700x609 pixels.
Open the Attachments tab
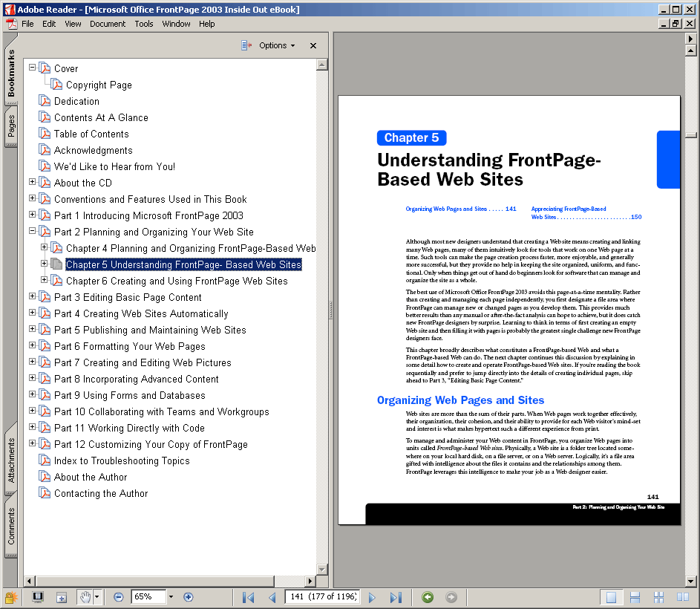pyautogui.click(x=10, y=460)
